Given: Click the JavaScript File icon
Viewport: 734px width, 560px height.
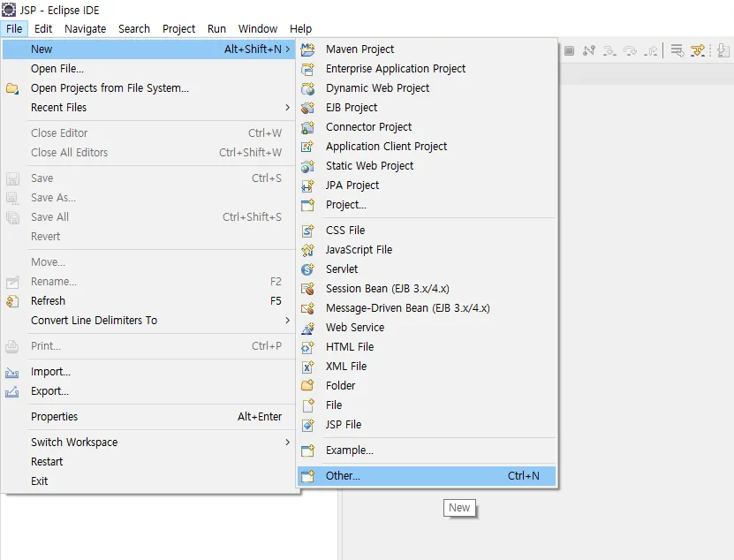Looking at the screenshot, I should (307, 250).
